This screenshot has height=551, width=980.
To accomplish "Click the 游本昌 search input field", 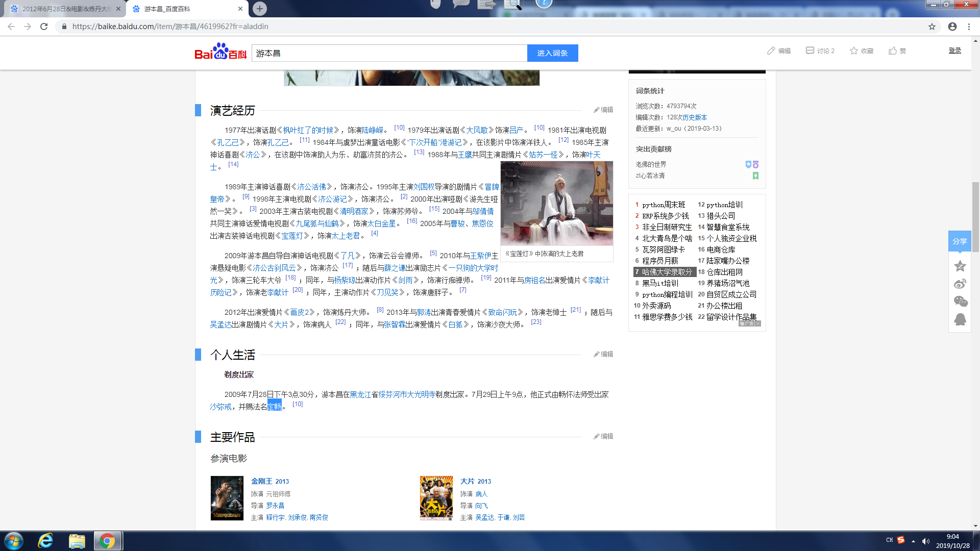I will tap(389, 53).
